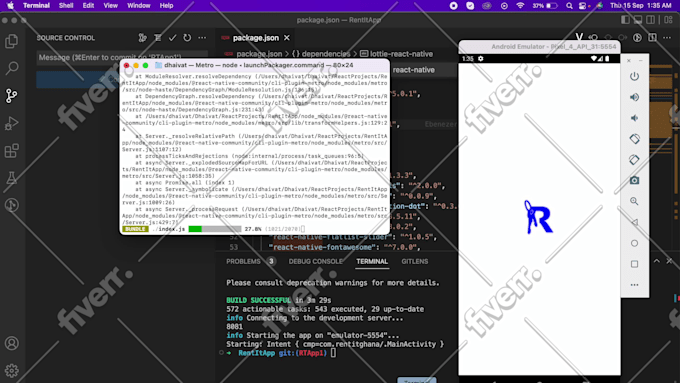Open Spotlight search in the menu bar

569,6
